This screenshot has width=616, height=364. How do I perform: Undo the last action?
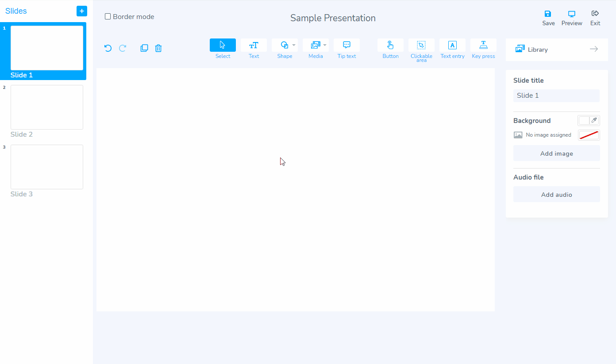108,48
